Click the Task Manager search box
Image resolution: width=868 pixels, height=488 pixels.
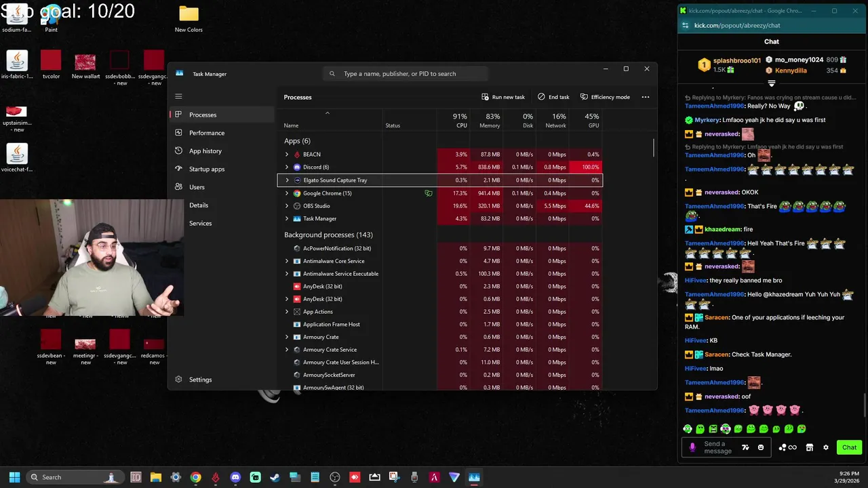[x=406, y=74]
